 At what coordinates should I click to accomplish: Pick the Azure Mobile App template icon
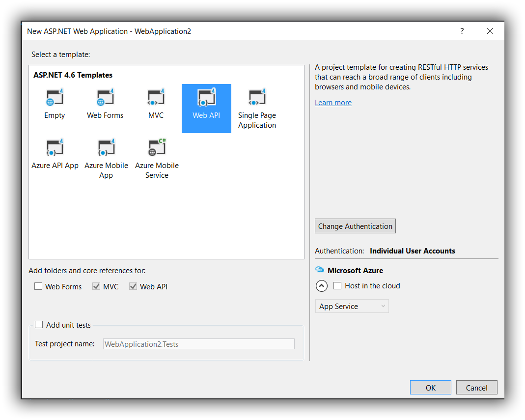click(106, 148)
